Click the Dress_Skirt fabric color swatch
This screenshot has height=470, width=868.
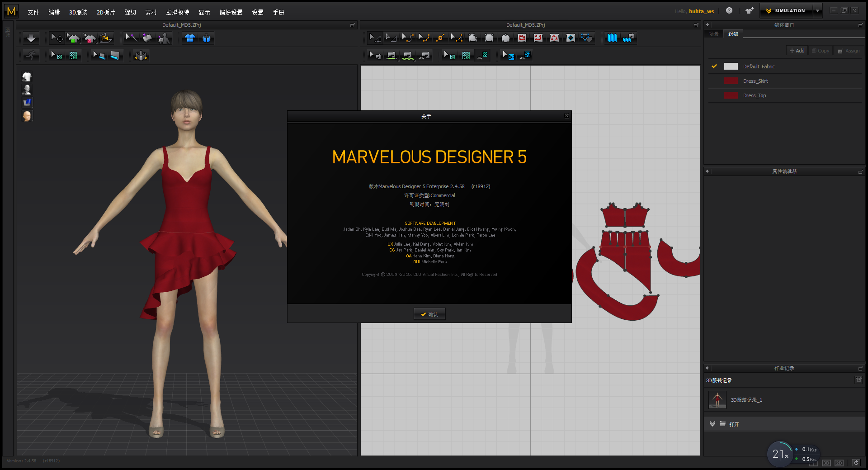[x=731, y=81]
